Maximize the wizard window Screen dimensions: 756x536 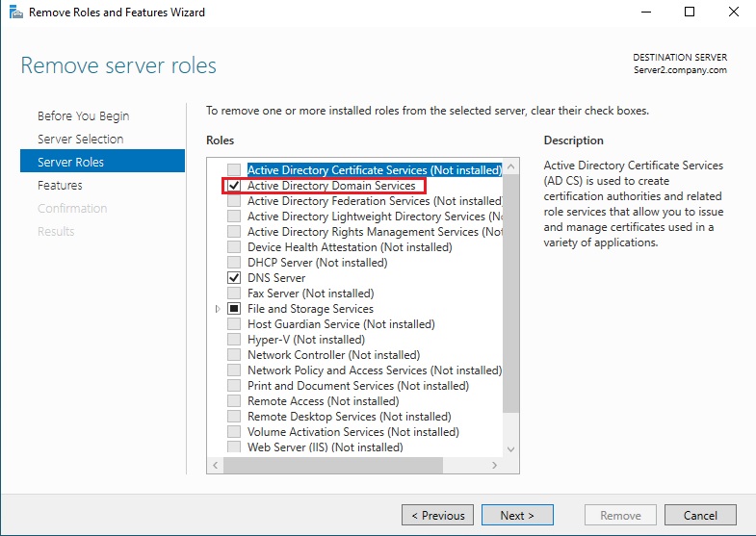coord(690,13)
